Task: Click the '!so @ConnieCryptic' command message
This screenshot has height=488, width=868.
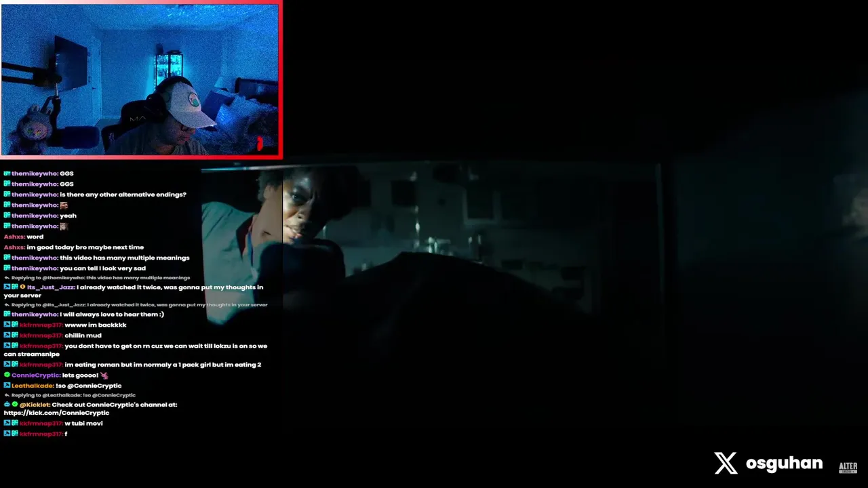Action: (89, 386)
